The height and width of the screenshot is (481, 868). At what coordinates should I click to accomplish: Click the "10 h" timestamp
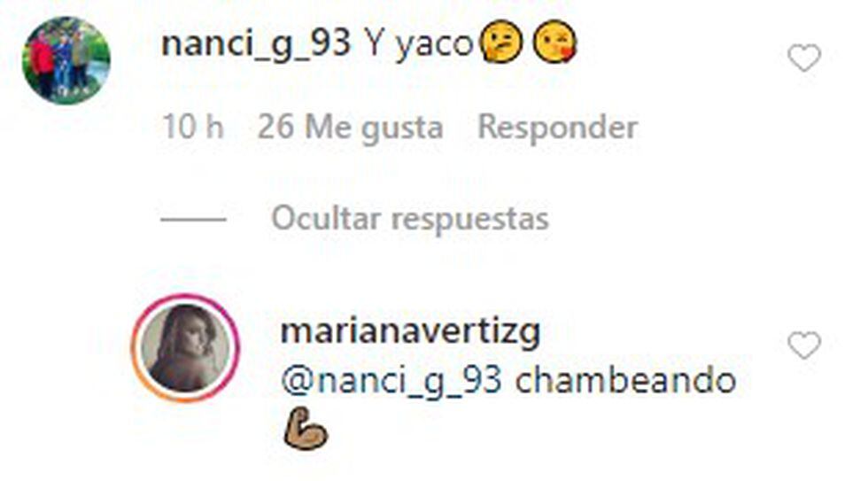[x=193, y=128]
